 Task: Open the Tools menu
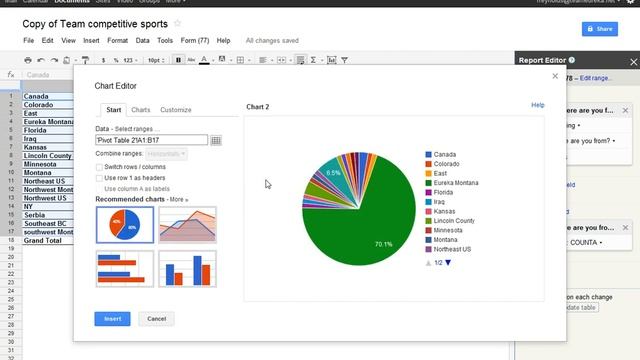165,40
